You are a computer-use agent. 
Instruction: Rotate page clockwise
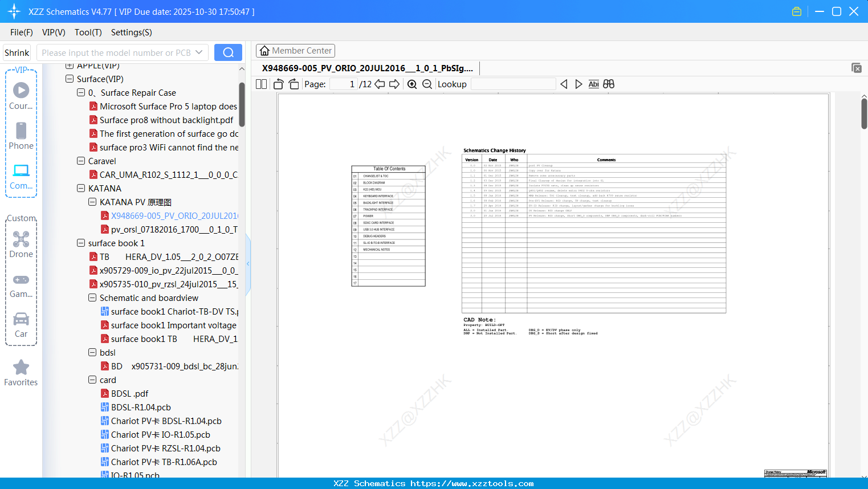coord(294,84)
